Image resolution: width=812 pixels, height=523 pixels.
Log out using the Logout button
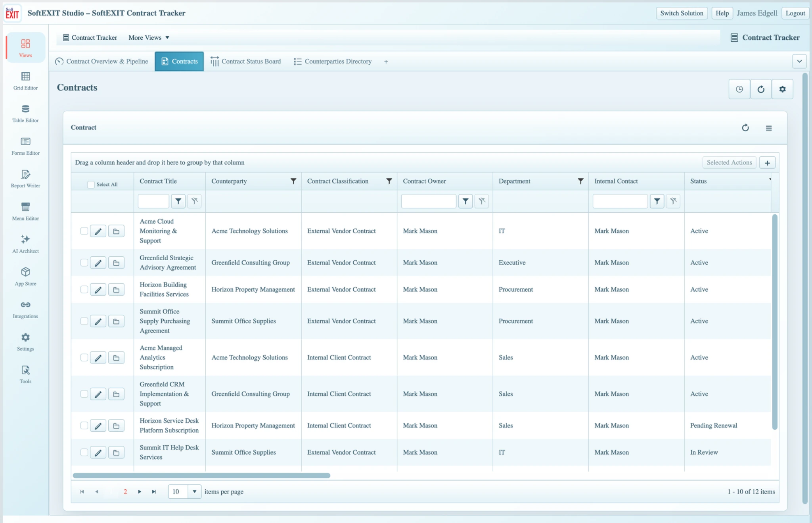click(795, 13)
